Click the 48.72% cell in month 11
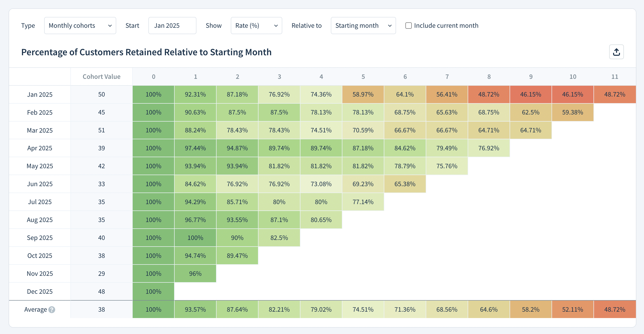 pos(615,94)
